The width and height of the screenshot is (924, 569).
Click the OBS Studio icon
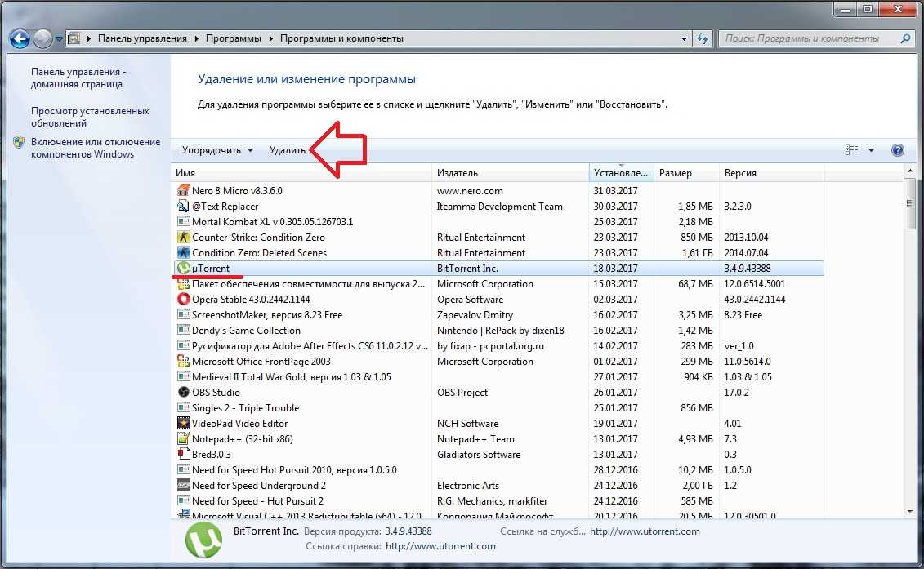tap(183, 393)
